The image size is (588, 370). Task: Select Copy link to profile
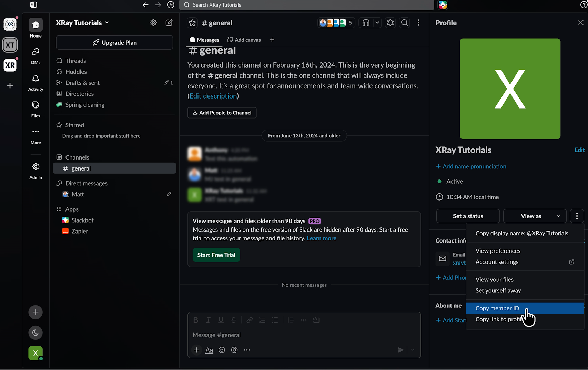[525, 319]
